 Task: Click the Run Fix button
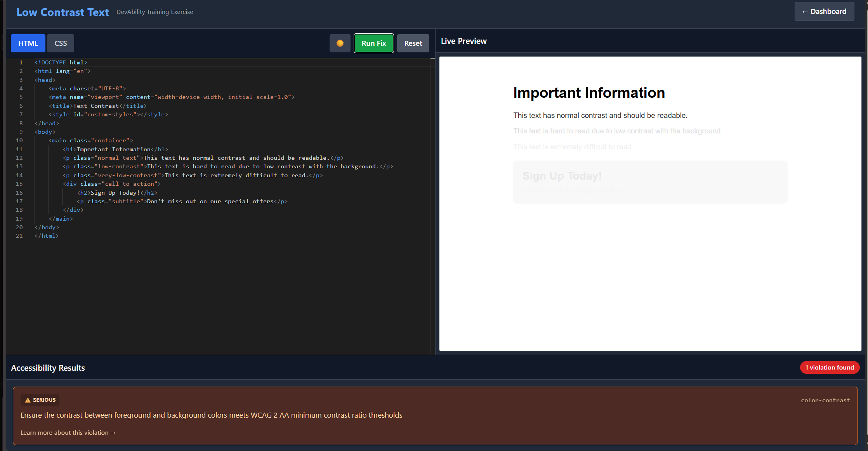(373, 43)
